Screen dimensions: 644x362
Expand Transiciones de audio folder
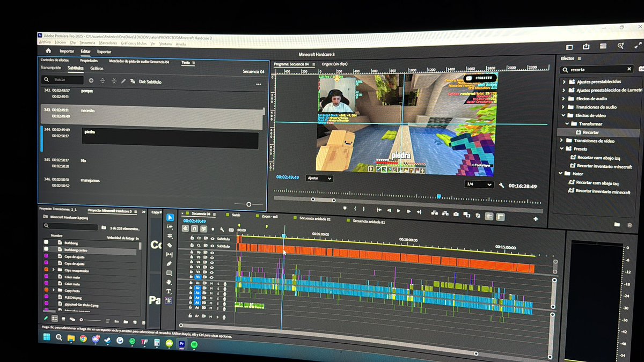(563, 107)
